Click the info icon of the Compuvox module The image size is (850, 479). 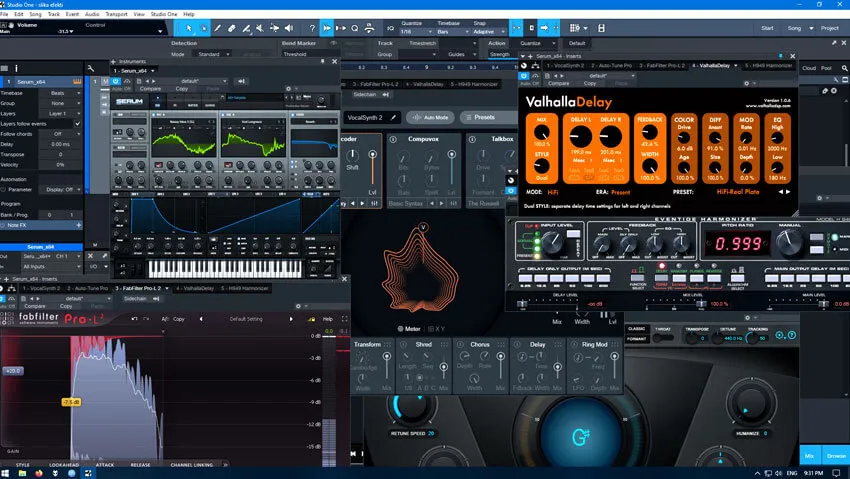coord(393,139)
